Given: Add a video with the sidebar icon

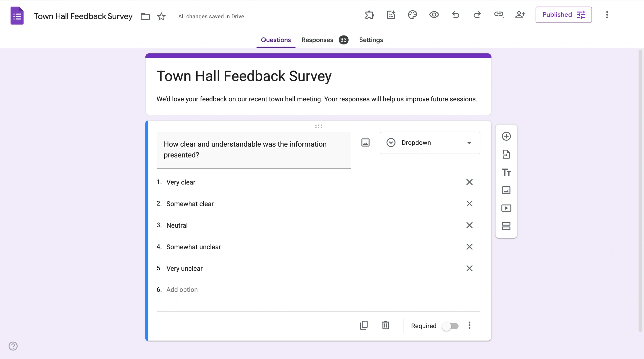Looking at the screenshot, I should pyautogui.click(x=506, y=208).
